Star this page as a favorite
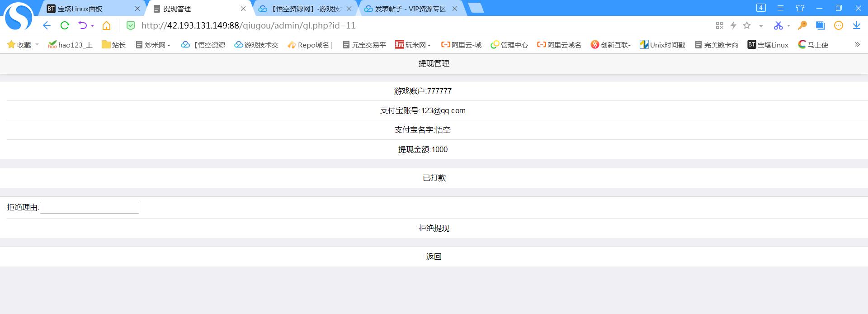Screen dimensions: 868x314 click(747, 25)
